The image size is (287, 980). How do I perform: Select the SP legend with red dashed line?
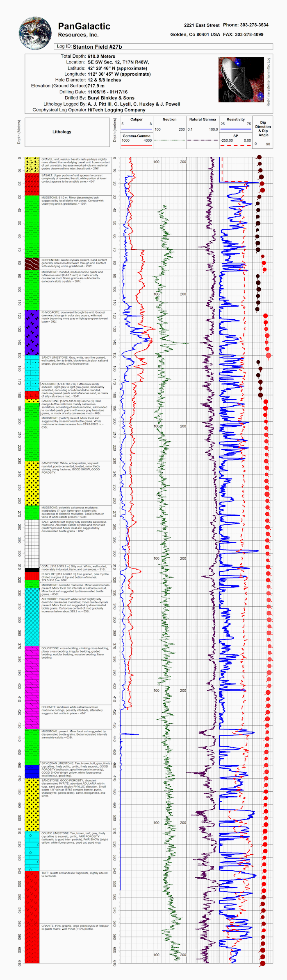pyautogui.click(x=236, y=140)
